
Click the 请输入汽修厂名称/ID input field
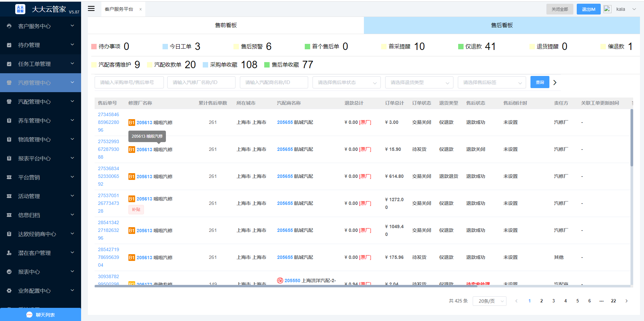(x=201, y=82)
